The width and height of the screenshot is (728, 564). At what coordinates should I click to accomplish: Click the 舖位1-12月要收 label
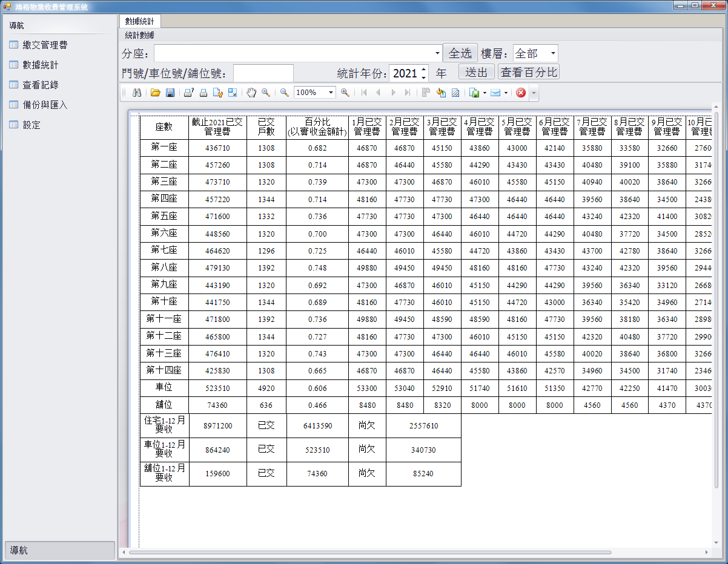(x=164, y=473)
